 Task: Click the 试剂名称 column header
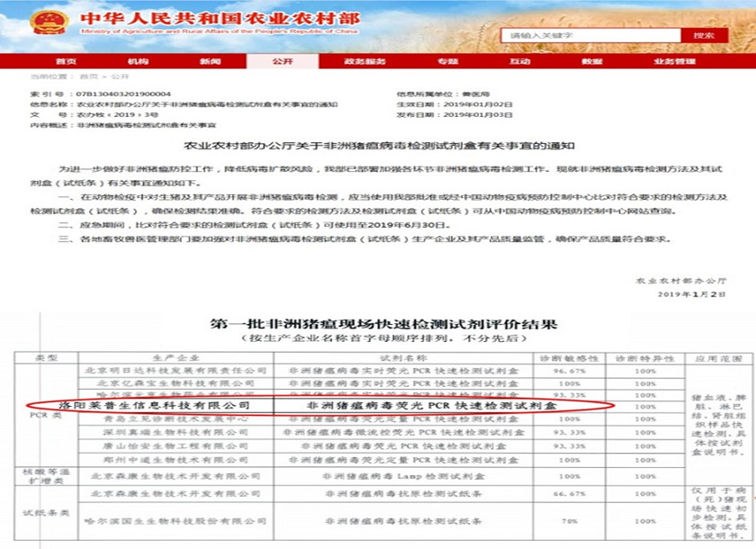403,357
